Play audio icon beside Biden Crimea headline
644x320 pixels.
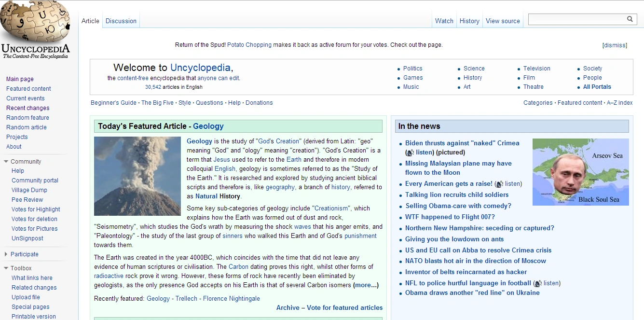(x=410, y=153)
